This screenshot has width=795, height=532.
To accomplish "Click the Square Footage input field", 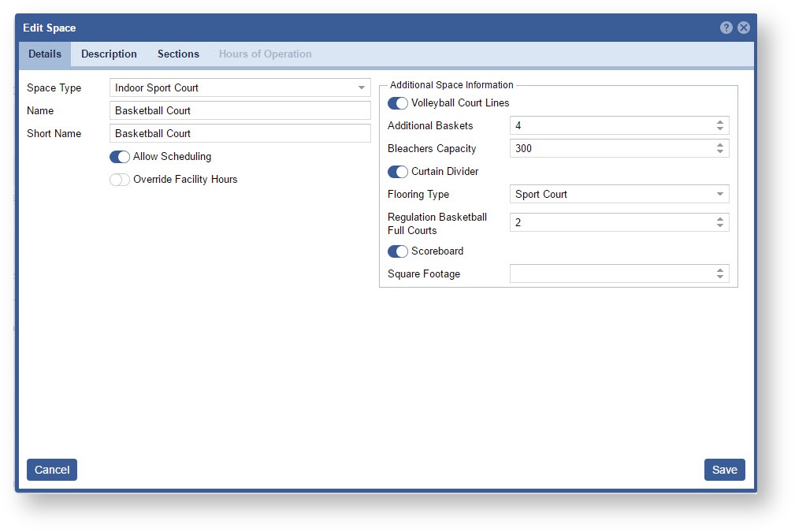I will click(611, 273).
